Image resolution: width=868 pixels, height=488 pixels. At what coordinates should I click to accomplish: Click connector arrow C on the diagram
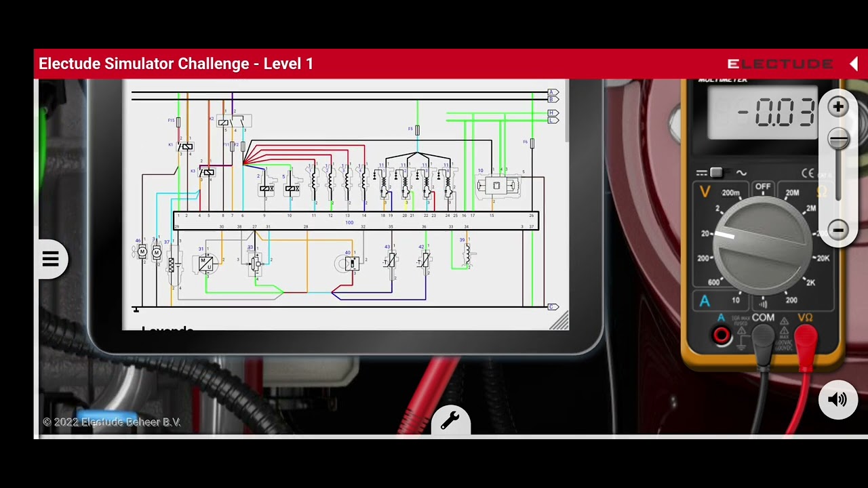553,307
